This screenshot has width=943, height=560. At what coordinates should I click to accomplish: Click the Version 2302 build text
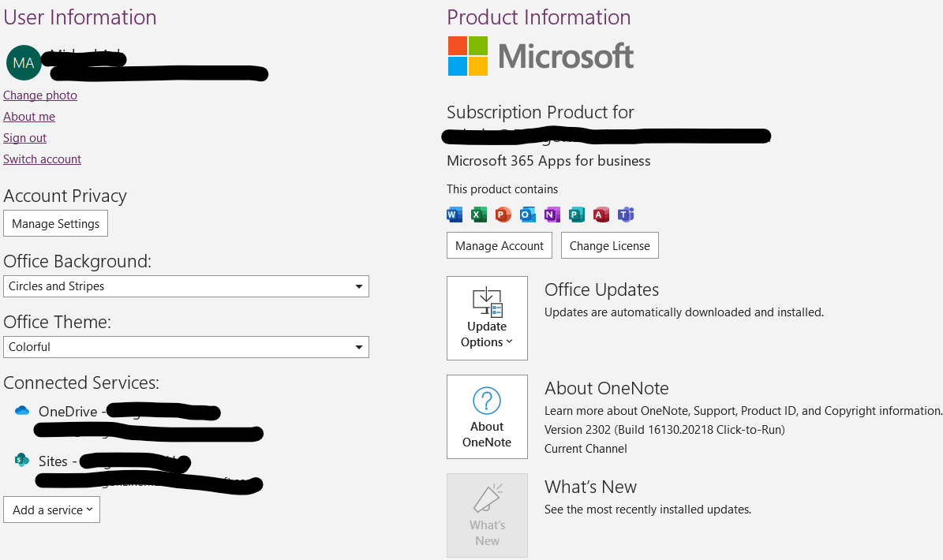(664, 430)
